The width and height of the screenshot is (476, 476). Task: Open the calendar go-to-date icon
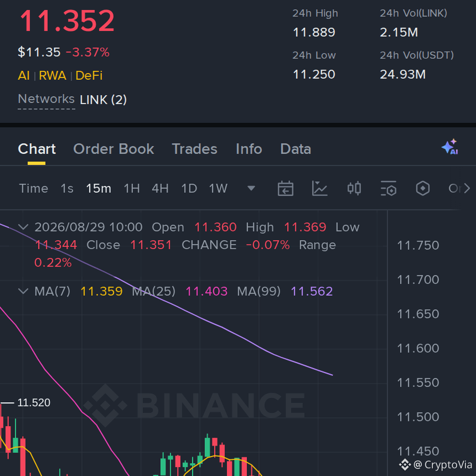(285, 188)
